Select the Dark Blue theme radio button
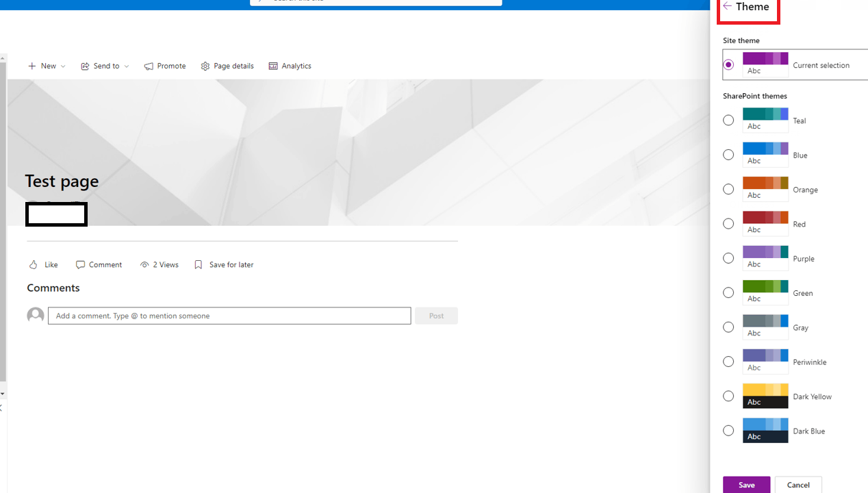 pyautogui.click(x=728, y=430)
